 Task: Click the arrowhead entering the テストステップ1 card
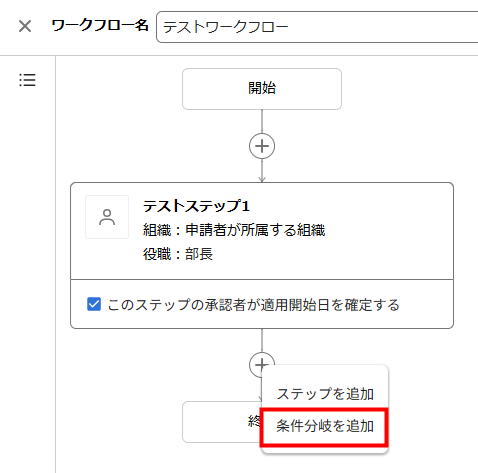[262, 180]
